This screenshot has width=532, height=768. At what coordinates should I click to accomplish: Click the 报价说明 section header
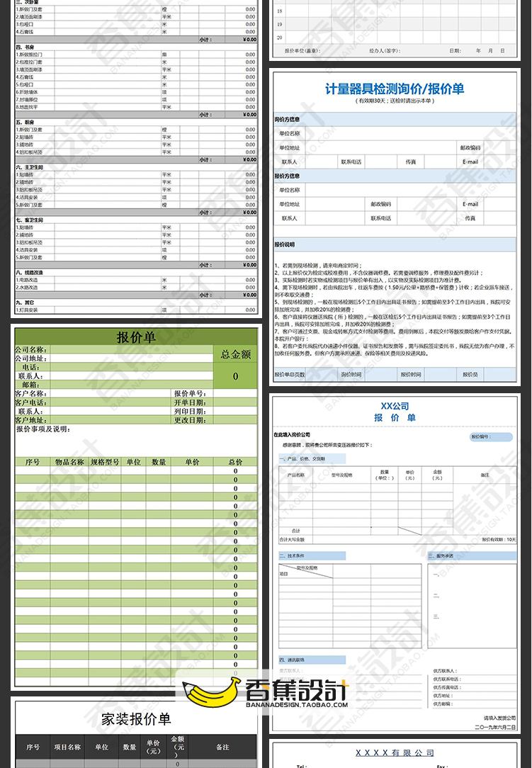(x=285, y=244)
